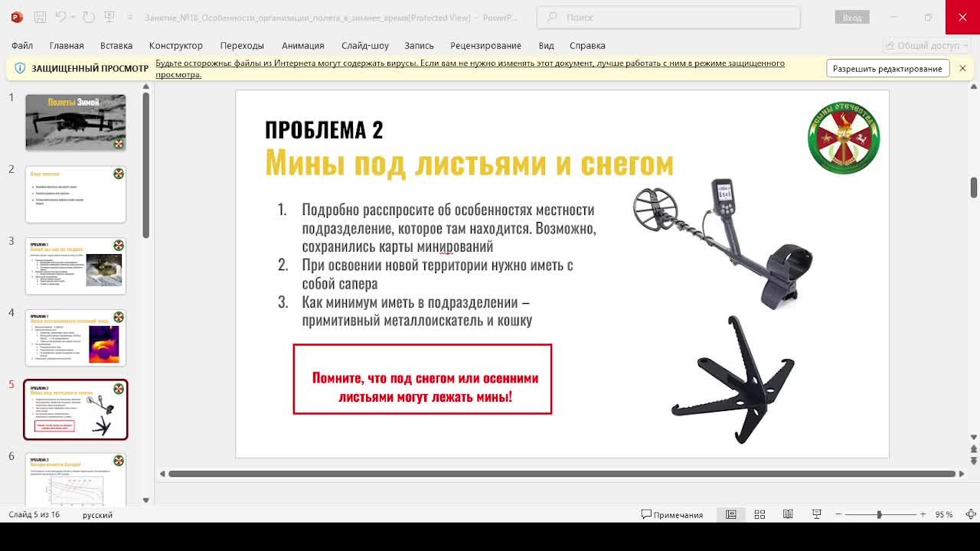The height and width of the screenshot is (551, 980).
Task: Open the Вид ribbon tab
Action: (x=546, y=45)
